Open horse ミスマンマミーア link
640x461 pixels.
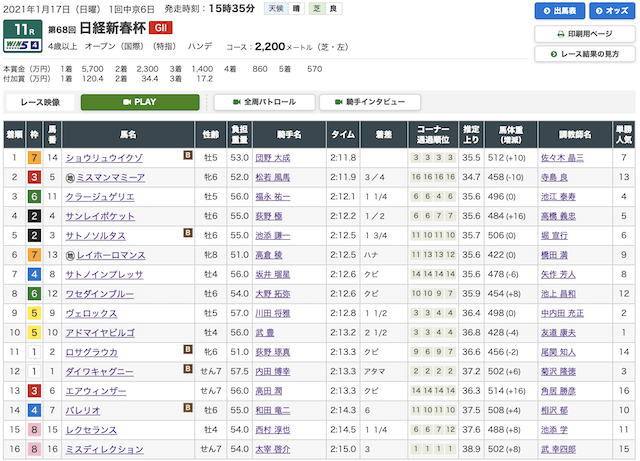(111, 178)
